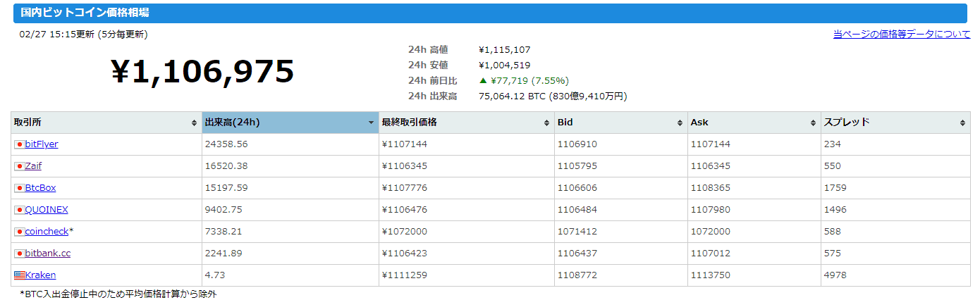Open the Zaif exchange link
This screenshot has width=980, height=300.
[x=33, y=166]
